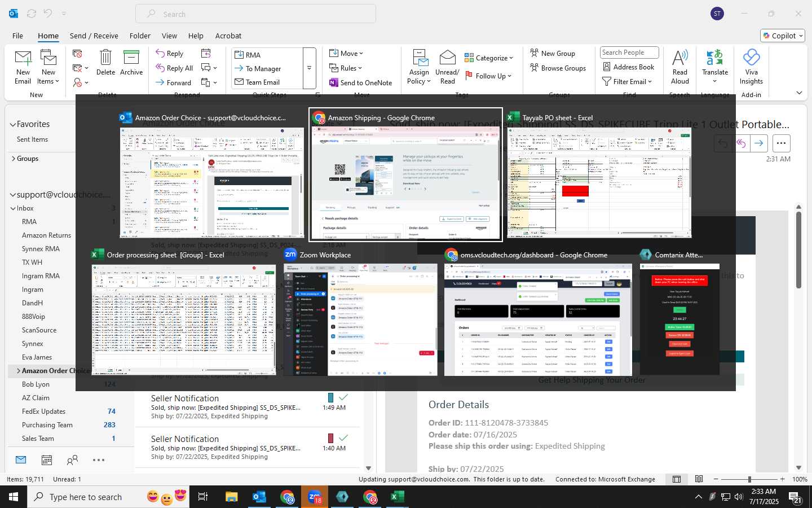Select Team Email quick step
Screen dimensions: 812x508
coord(267,82)
